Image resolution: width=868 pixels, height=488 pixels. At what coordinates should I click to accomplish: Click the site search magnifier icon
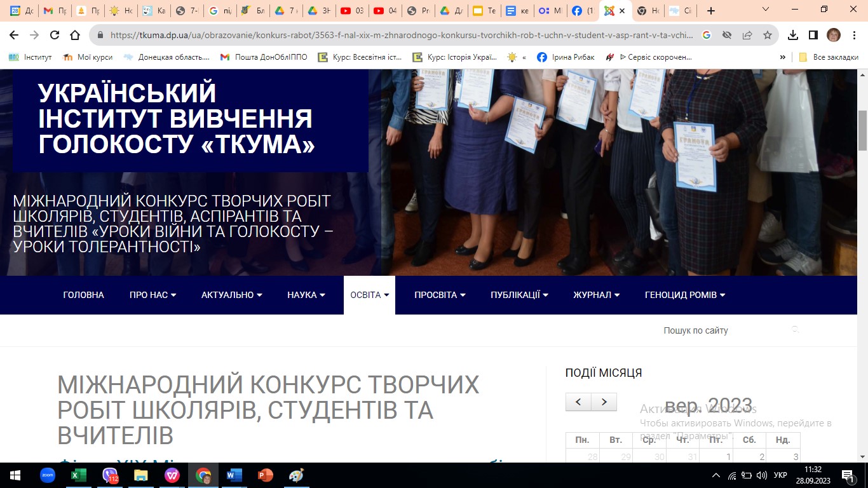pos(795,330)
